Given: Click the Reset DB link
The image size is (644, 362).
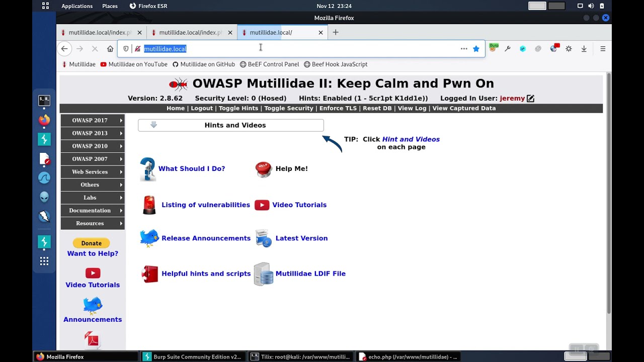Looking at the screenshot, I should (377, 108).
